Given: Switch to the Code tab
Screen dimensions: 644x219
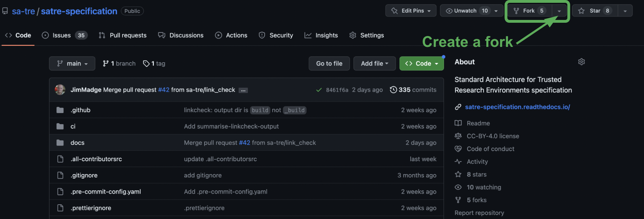Looking at the screenshot, I should click(18, 35).
